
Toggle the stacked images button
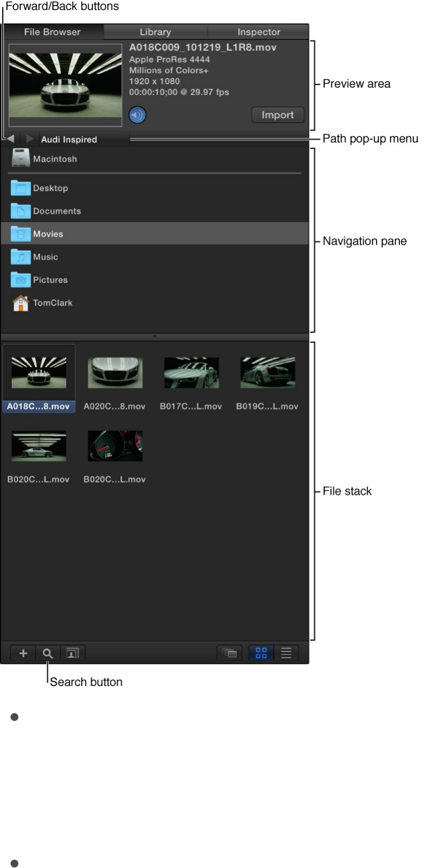pos(229,653)
